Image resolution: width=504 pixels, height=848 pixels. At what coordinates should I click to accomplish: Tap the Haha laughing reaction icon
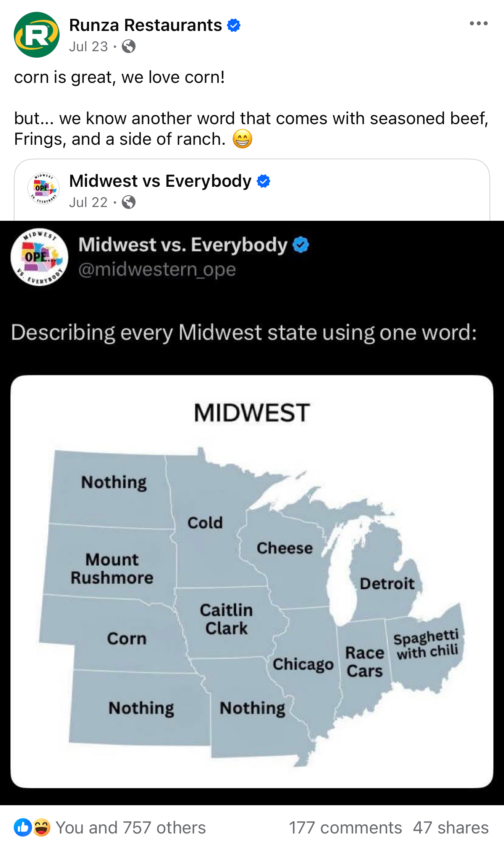41,827
